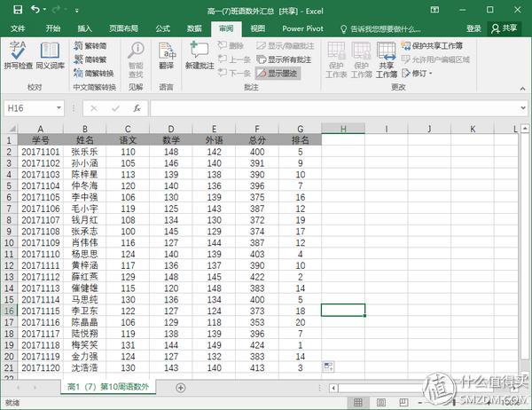Switch to Normal view icon in status bar

click(357, 403)
